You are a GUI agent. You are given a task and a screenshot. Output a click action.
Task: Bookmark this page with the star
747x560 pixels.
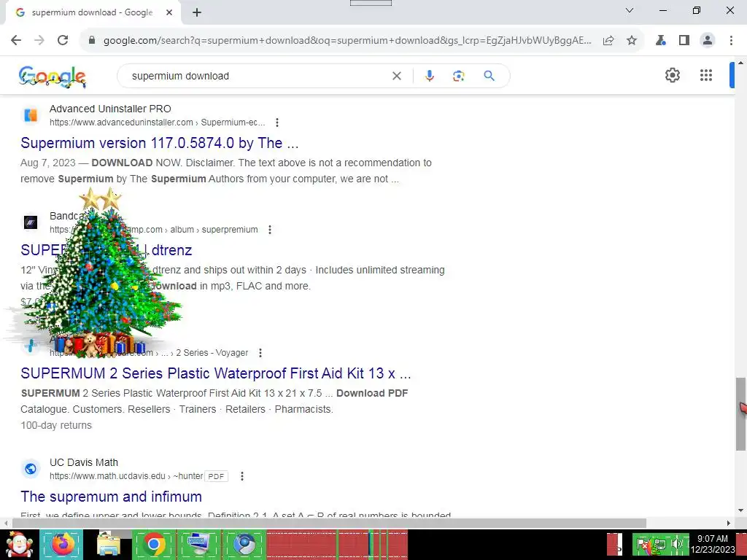pyautogui.click(x=632, y=41)
